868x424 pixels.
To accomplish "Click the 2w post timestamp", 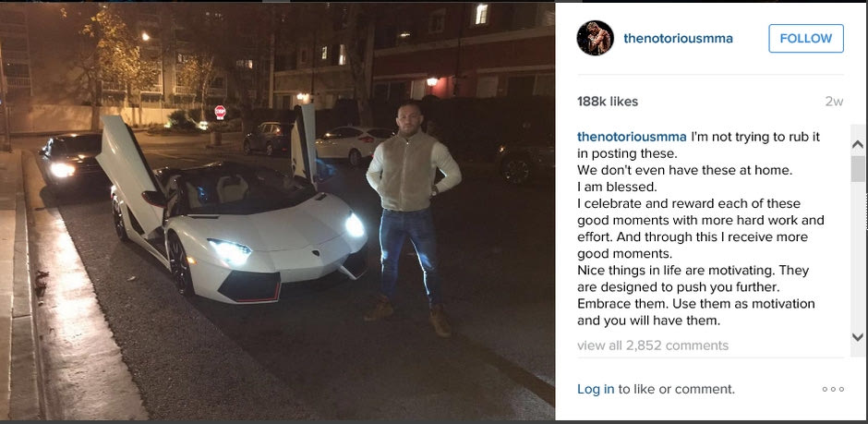I will [x=834, y=102].
